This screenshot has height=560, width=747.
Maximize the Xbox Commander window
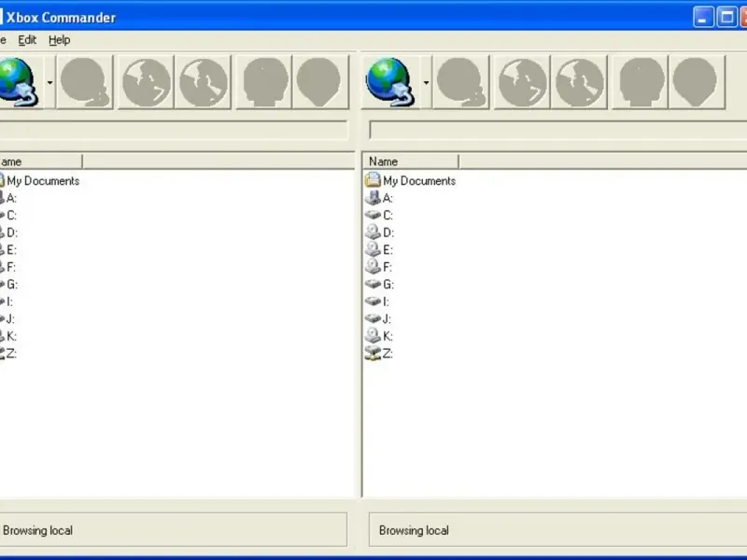pyautogui.click(x=727, y=17)
